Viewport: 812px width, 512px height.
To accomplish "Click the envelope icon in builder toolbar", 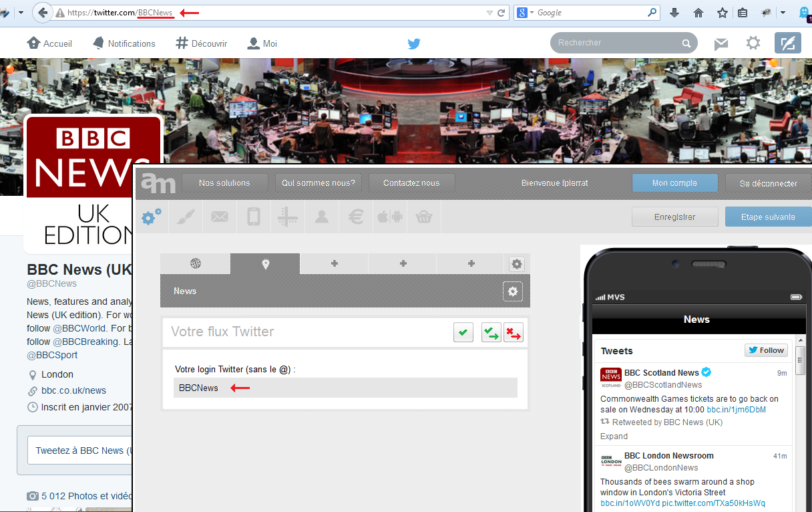I will click(219, 217).
